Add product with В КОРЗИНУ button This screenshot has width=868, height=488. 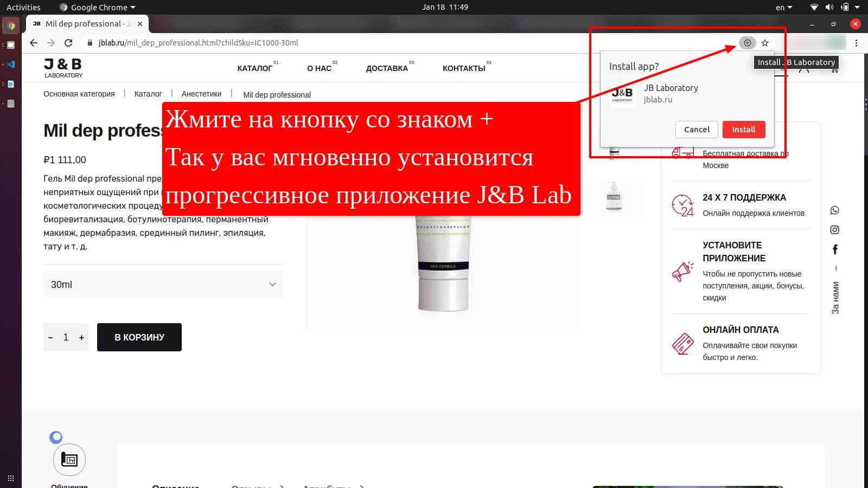pos(139,337)
